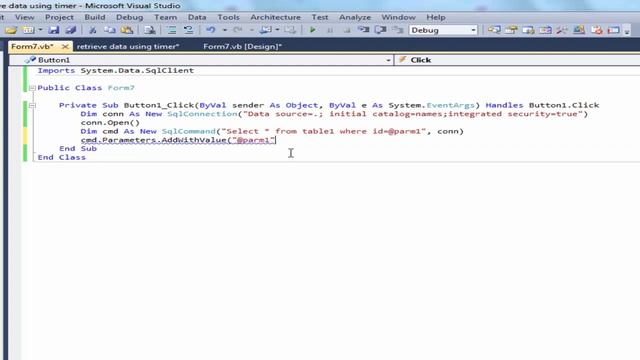Click the End Class line

(62, 157)
